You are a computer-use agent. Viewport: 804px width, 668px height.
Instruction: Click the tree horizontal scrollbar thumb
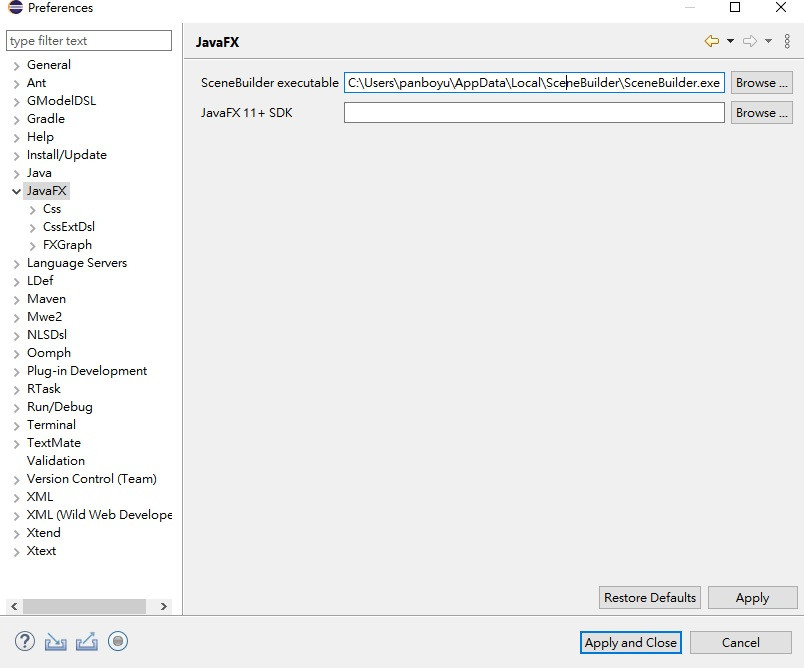pyautogui.click(x=84, y=606)
